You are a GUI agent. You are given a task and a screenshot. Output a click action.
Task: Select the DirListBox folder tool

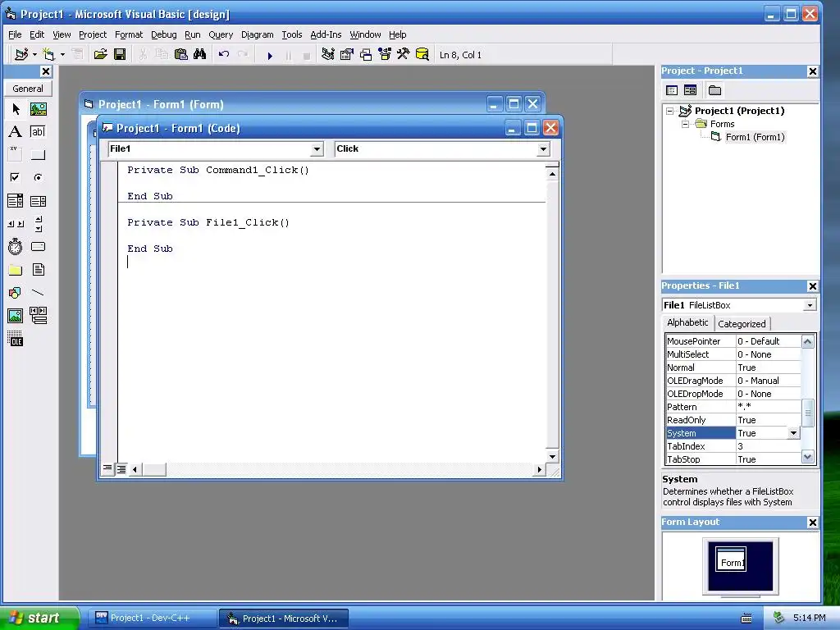16,269
